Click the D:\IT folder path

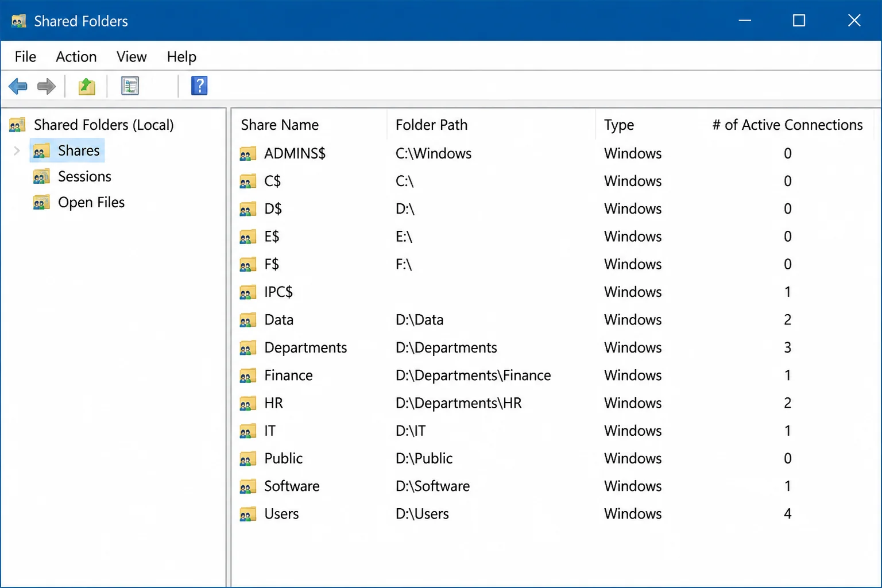coord(410,431)
